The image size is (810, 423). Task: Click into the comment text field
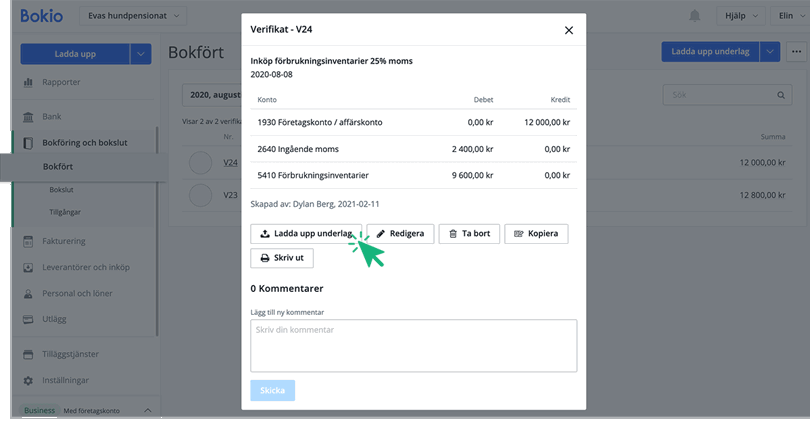tap(413, 345)
